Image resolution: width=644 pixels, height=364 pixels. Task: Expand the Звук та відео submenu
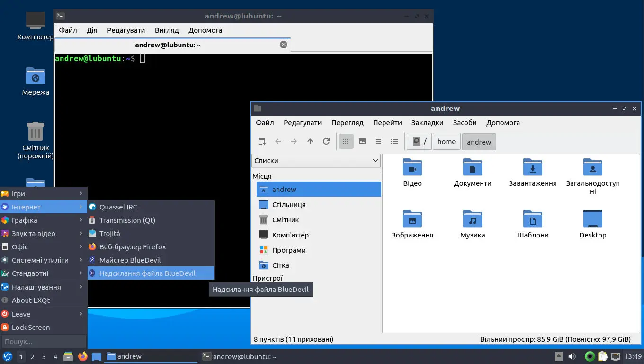[44, 234]
